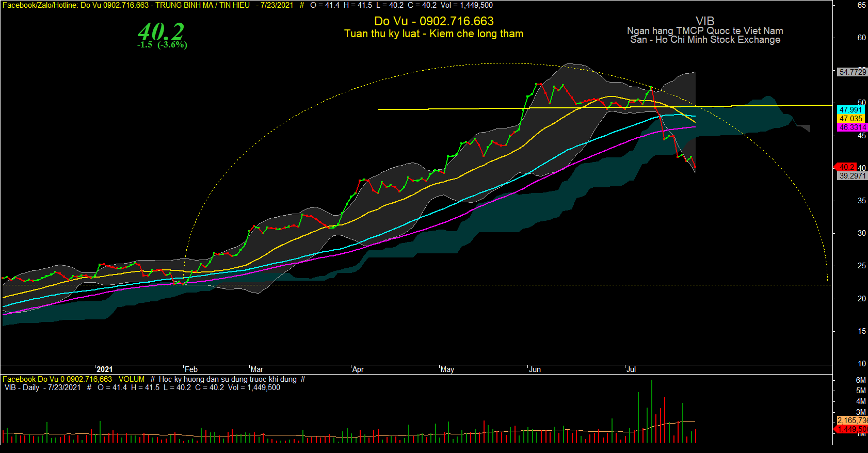
Task: Click the Jun label on time axis
Action: [535, 369]
